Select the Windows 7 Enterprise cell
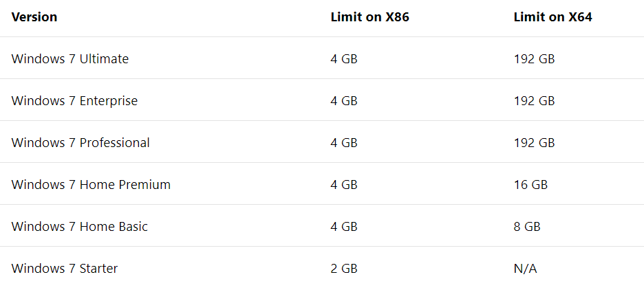The height and width of the screenshot is (290, 644). point(75,100)
